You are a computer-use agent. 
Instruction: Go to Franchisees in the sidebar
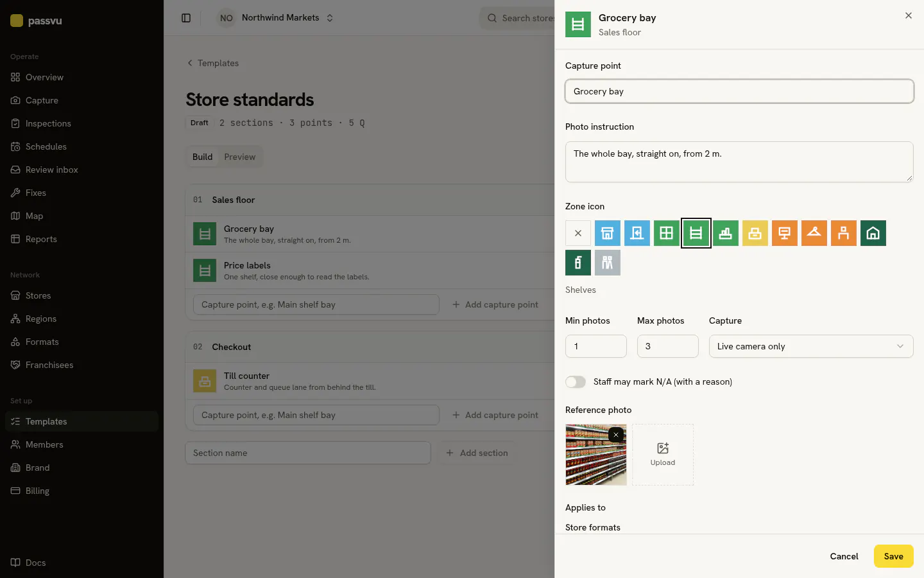pos(81,365)
